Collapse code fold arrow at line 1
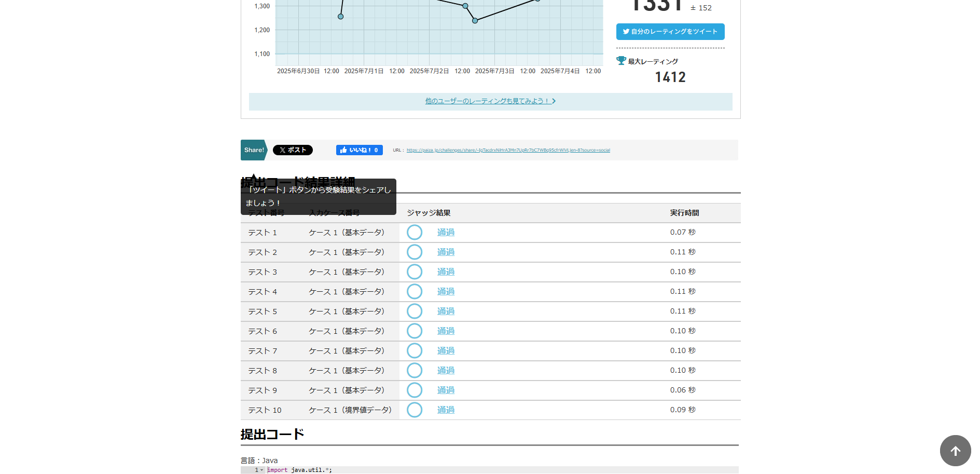This screenshot has height=474, width=980. click(261, 470)
